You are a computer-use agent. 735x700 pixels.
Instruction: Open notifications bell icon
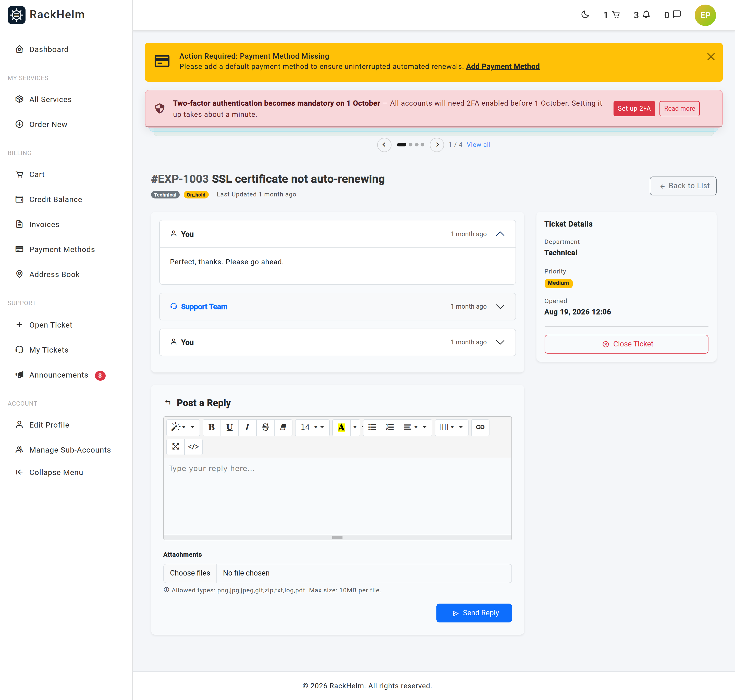(642, 15)
